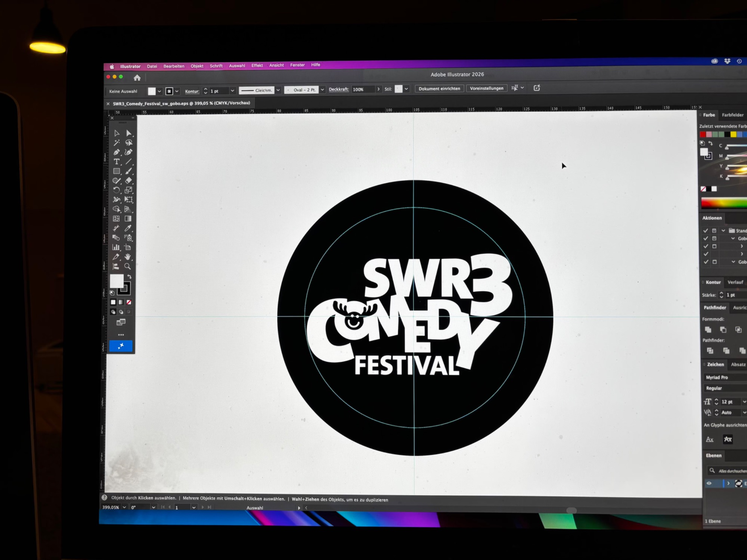
Task: Select the Pen tool in the toolbar
Action: pos(117,152)
